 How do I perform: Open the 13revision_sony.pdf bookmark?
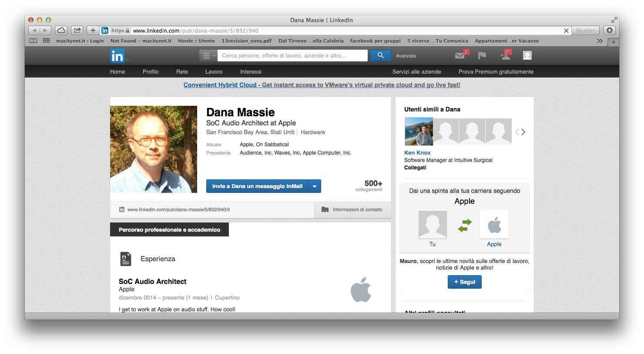246,41
